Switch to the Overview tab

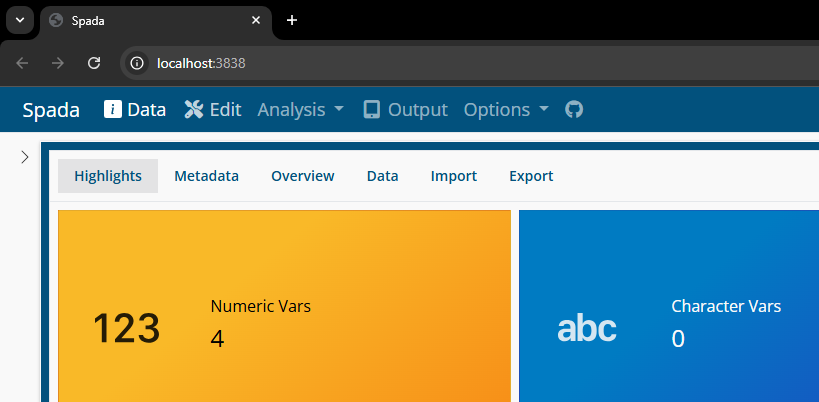tap(302, 176)
